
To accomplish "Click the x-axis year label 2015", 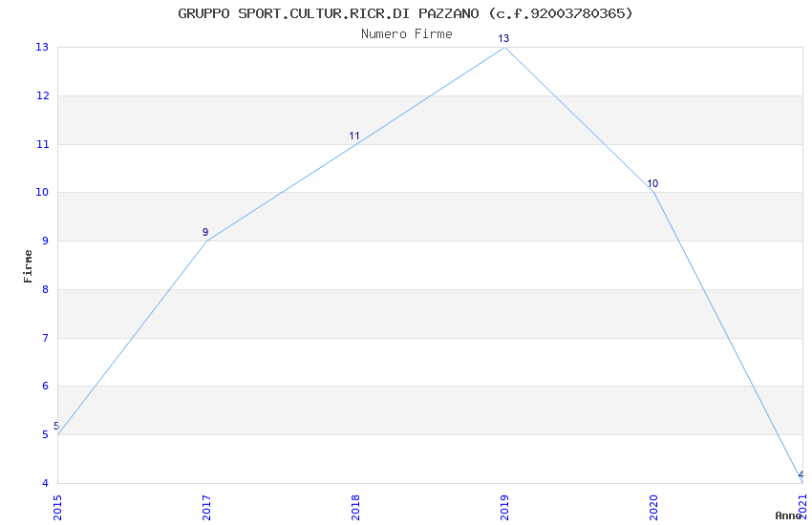I will [57, 508].
